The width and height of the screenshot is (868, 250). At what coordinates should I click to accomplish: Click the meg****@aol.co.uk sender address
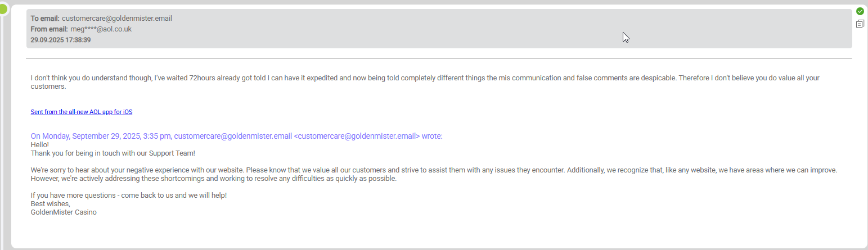click(x=101, y=29)
